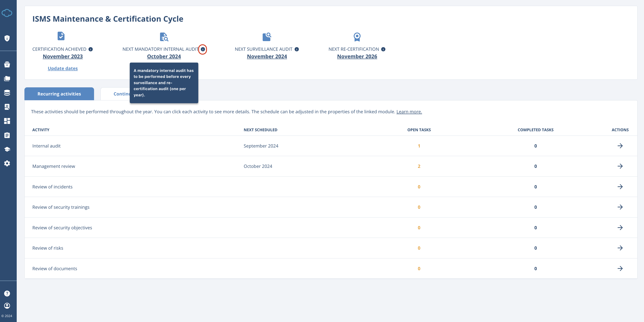
Task: Open the audit log notes icon
Action: point(7,107)
